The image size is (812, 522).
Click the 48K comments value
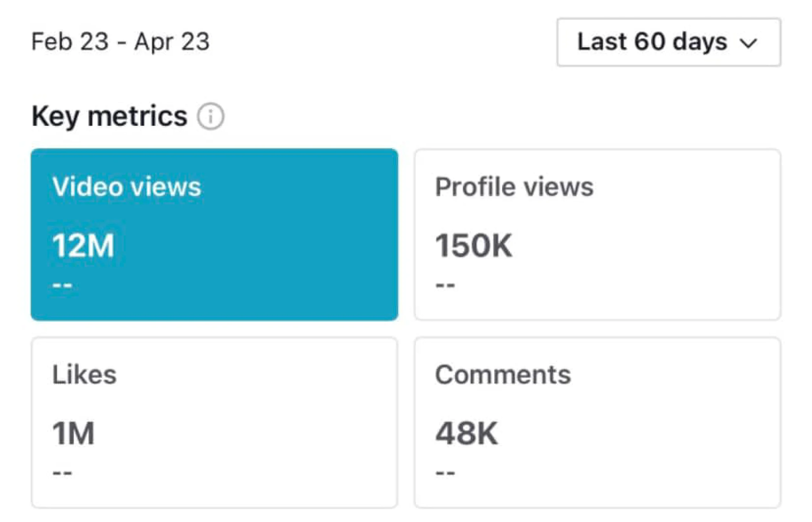(467, 433)
